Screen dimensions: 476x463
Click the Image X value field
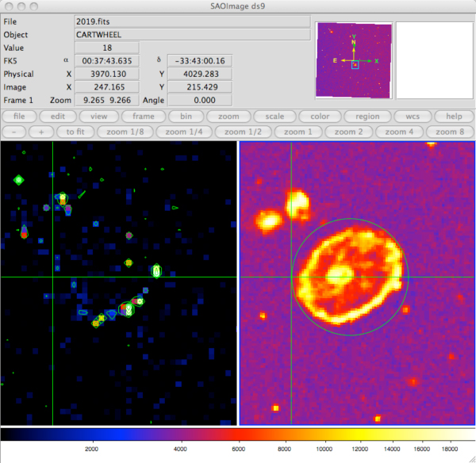click(107, 87)
